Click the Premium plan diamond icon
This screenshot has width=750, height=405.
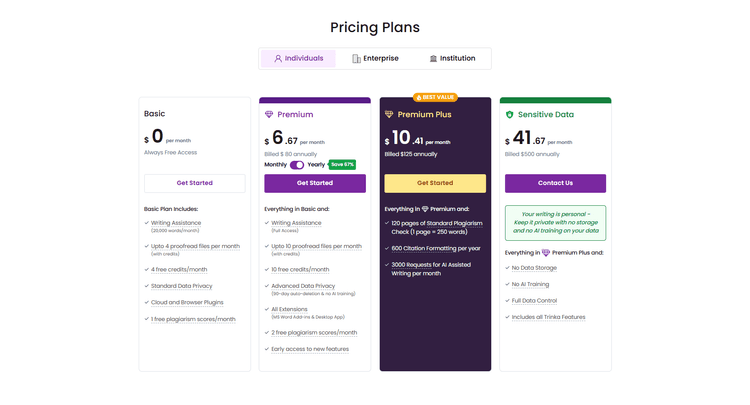click(x=269, y=115)
